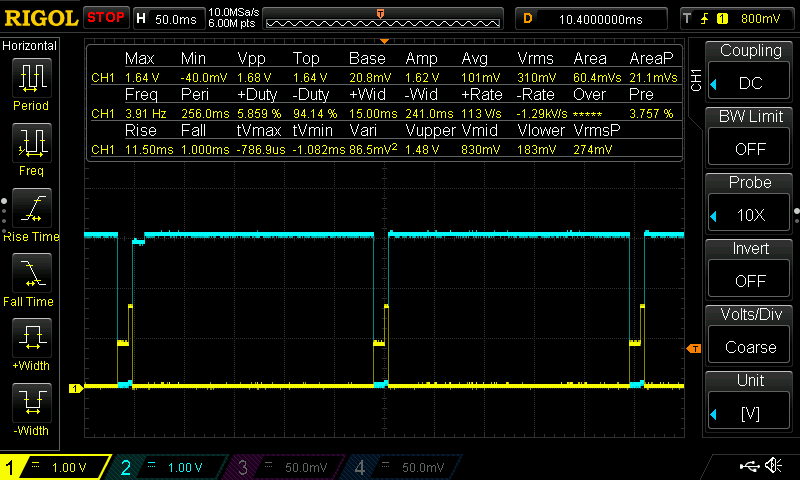Select channel 1 tab at 1.00 V
The width and height of the screenshot is (800, 480).
click(x=55, y=467)
